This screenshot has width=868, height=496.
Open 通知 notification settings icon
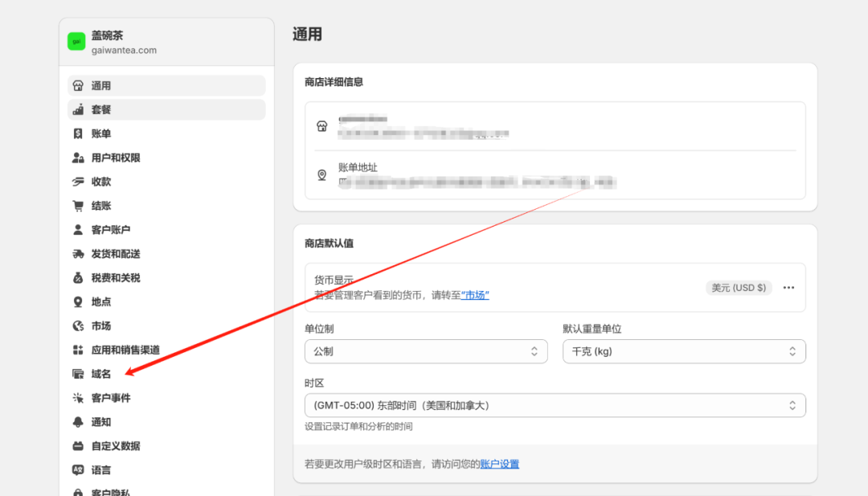click(77, 421)
